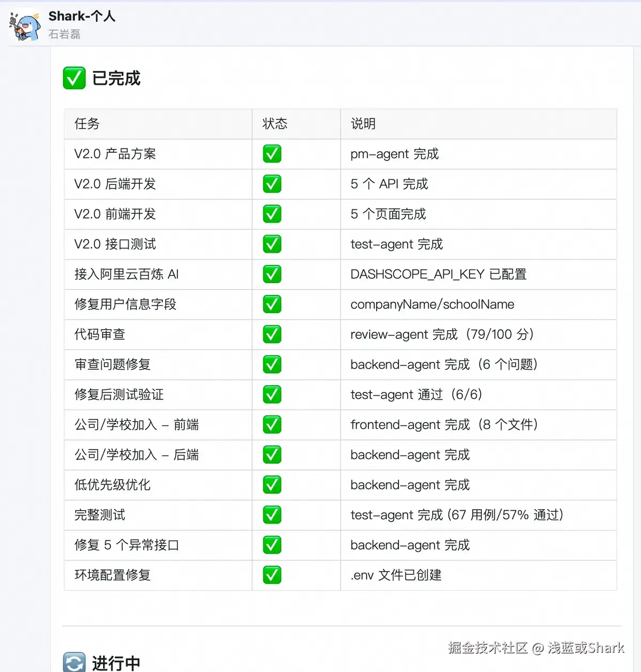
Task: Select the companyName/schoolName description cell
Action: 479,304
